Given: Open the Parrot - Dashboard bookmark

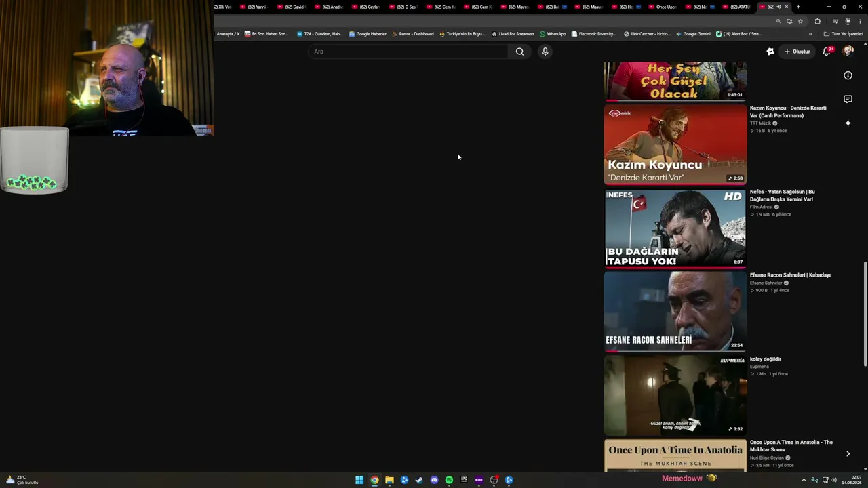Looking at the screenshot, I should coord(412,34).
